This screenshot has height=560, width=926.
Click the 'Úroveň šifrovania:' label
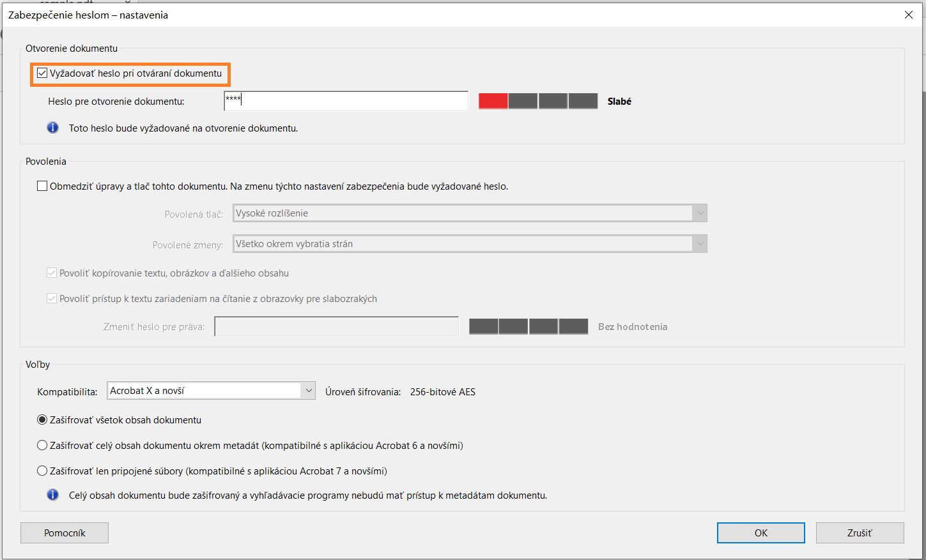pos(363,392)
